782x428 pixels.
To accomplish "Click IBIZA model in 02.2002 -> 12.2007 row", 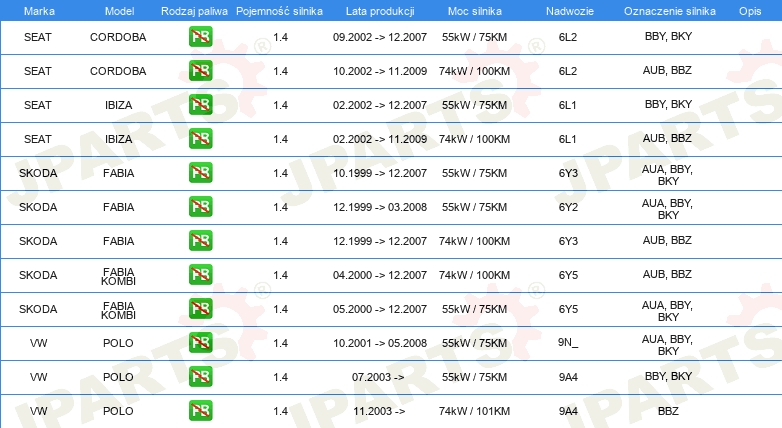I will 118,105.
